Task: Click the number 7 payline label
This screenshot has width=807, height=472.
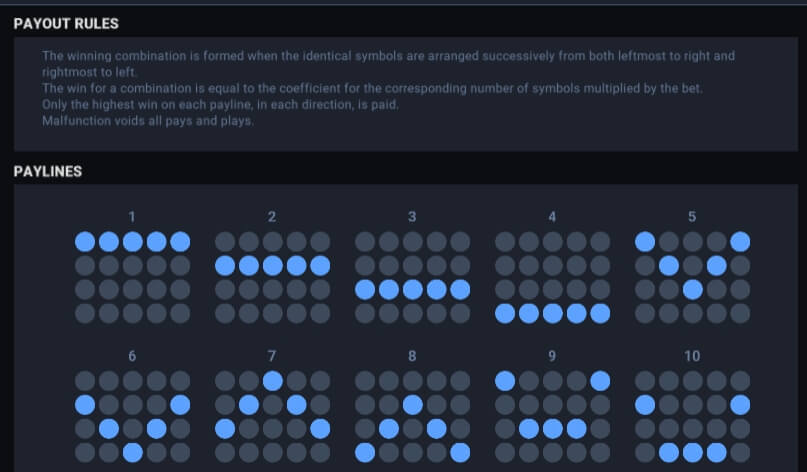Action: pos(272,356)
